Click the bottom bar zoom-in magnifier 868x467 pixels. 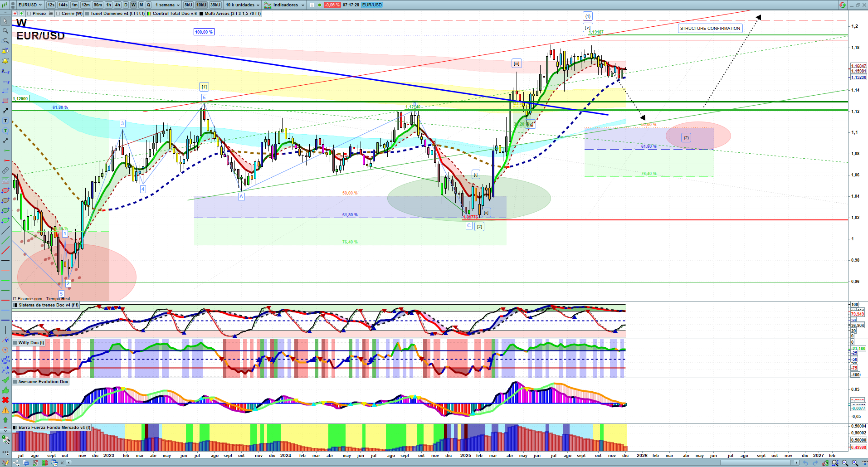tap(855, 463)
